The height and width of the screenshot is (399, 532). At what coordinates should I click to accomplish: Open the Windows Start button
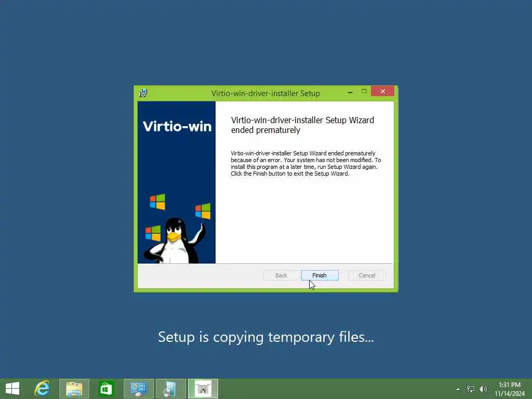tap(12, 389)
